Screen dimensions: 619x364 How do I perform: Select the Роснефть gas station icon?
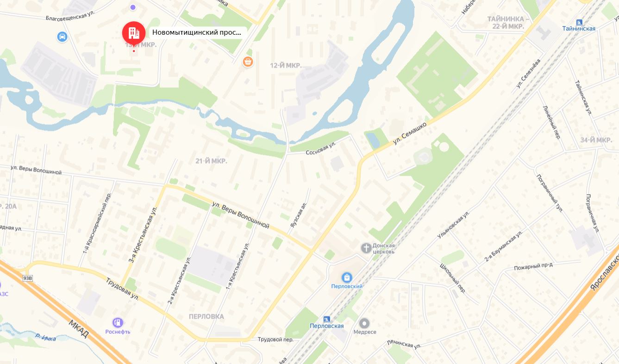point(118,322)
